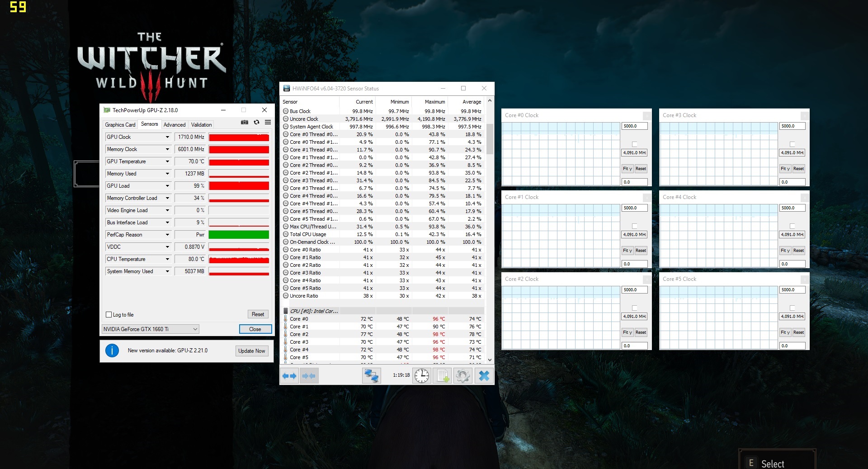This screenshot has width=868, height=469.
Task: Go to the Validation tab
Action: 201,125
